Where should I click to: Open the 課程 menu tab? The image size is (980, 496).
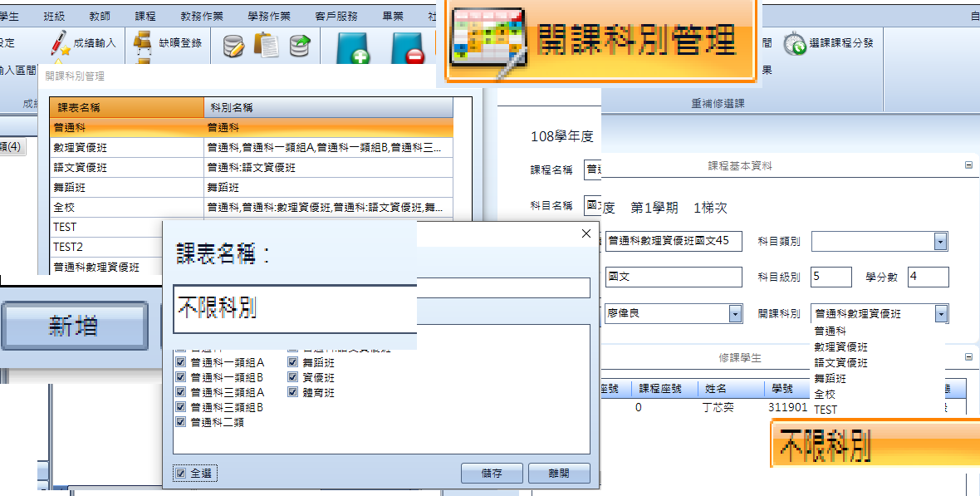click(145, 17)
